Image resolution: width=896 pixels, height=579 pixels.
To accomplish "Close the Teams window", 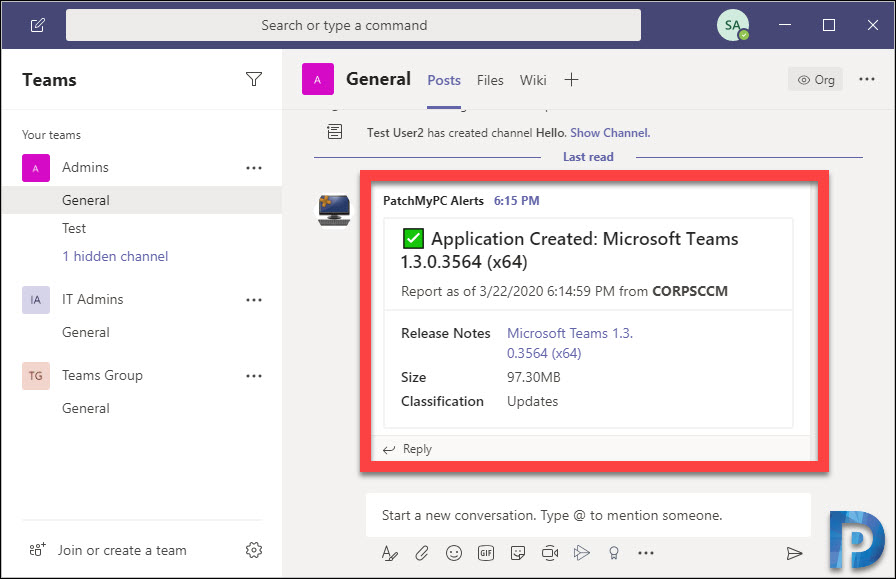I will [873, 25].
